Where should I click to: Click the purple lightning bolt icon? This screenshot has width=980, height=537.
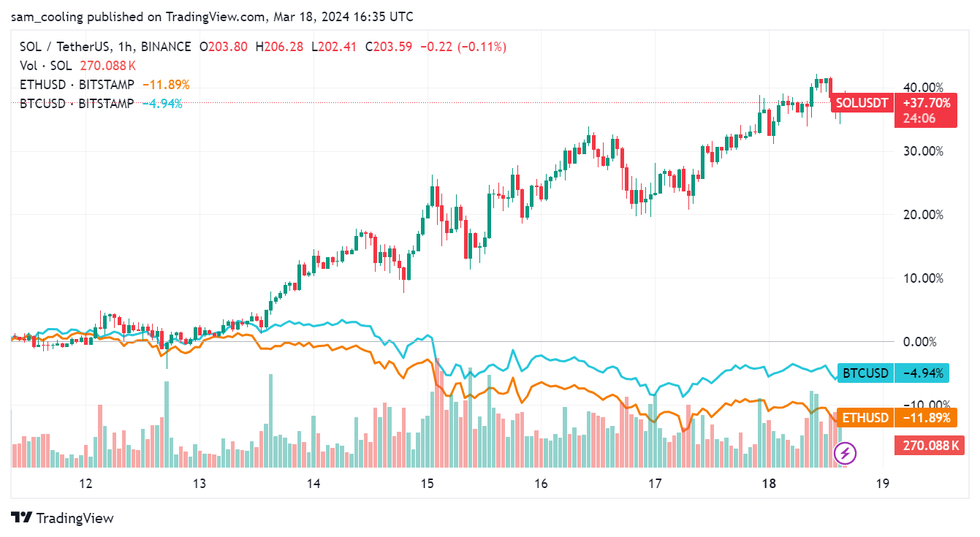(x=846, y=454)
